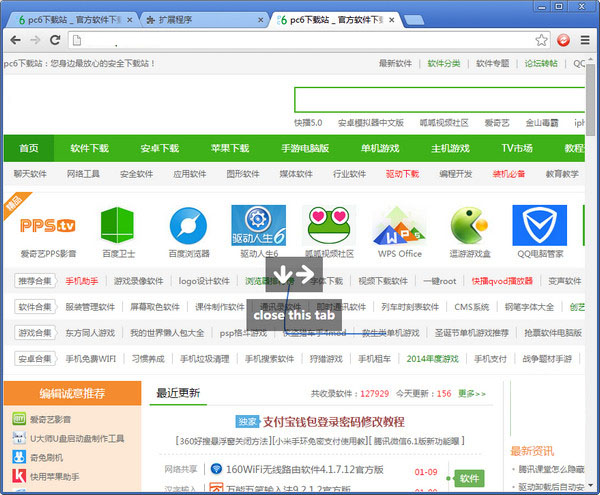Click the 安卓合集 label
This screenshot has height=495, width=600.
(34, 359)
